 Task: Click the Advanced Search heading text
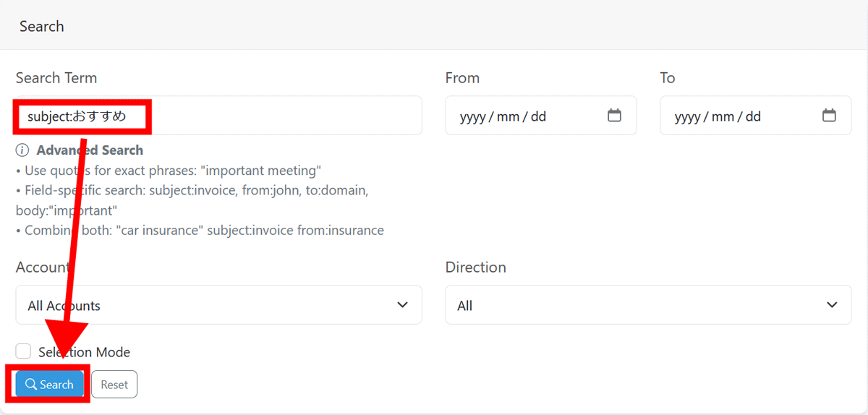tap(90, 150)
